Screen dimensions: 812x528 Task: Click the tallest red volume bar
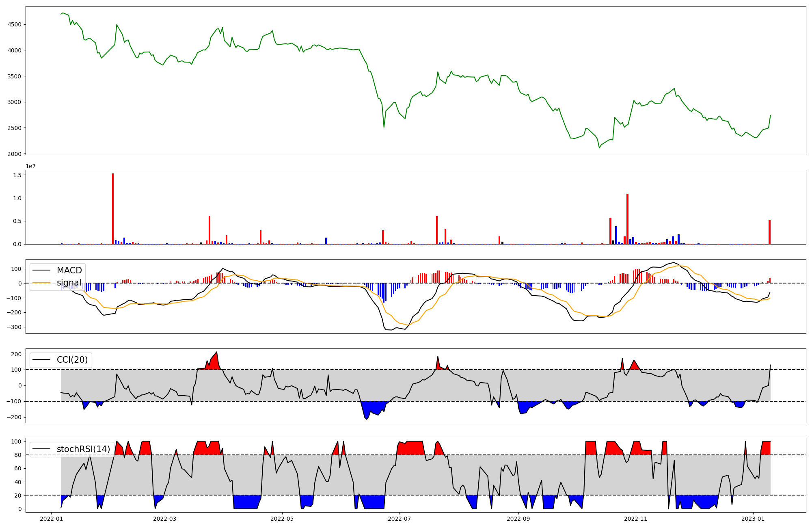[x=113, y=209]
